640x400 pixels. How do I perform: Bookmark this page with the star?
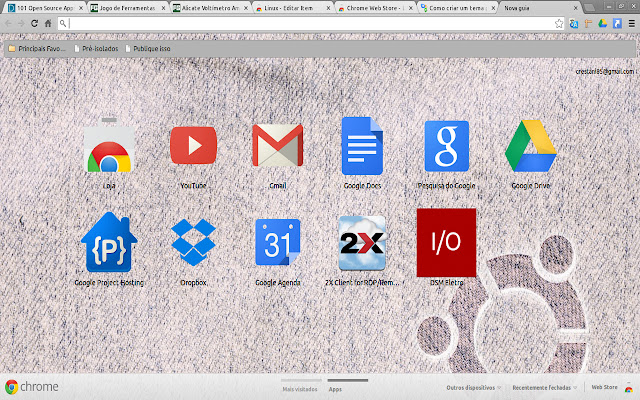click(x=559, y=24)
